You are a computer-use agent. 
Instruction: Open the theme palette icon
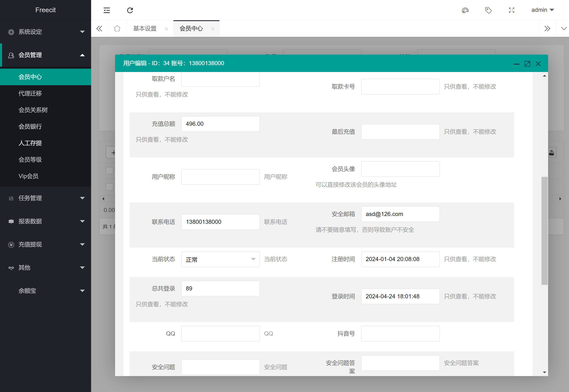(465, 10)
